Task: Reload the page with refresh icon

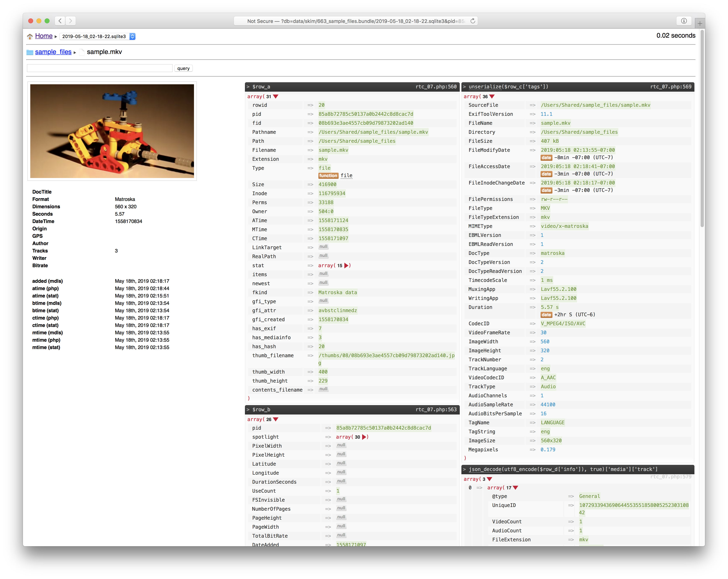Action: tap(473, 21)
